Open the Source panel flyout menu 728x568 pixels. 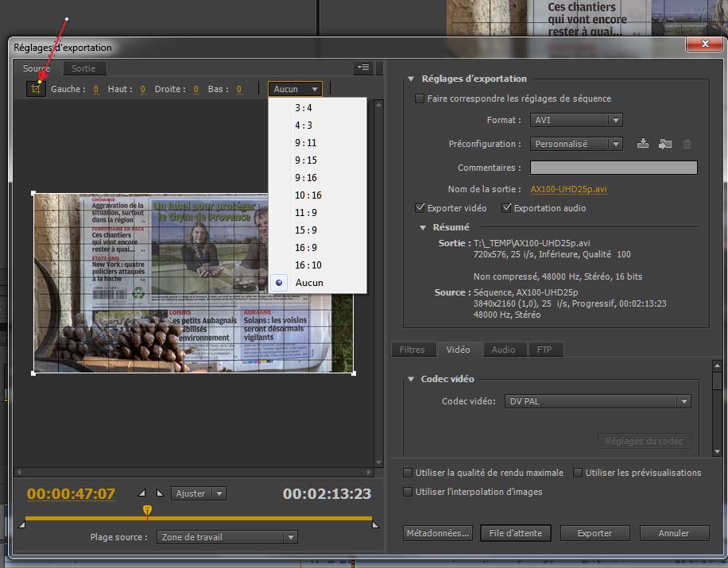363,68
